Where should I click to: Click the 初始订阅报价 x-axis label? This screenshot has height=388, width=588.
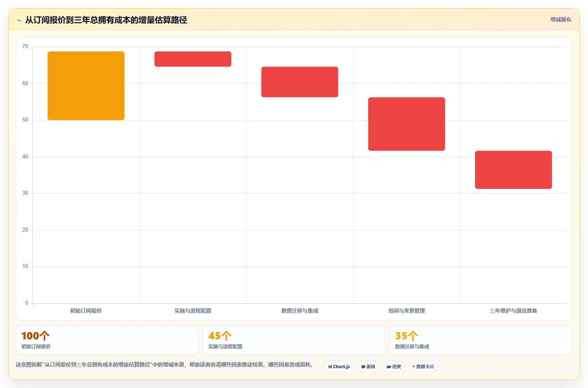[x=86, y=311]
